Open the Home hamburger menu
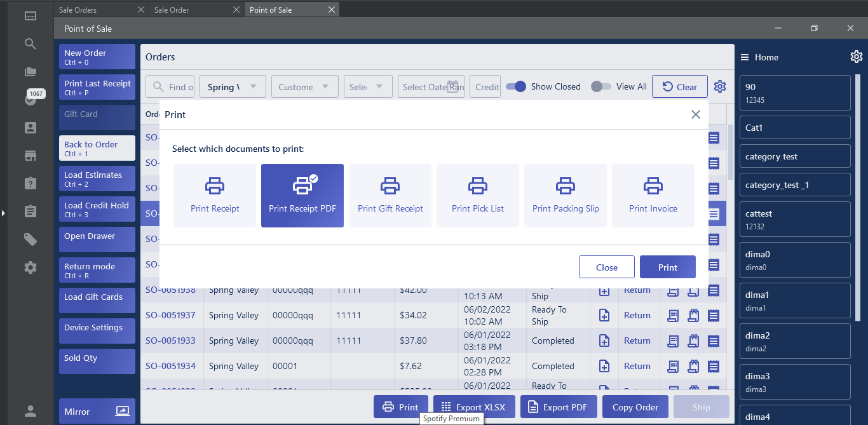 click(745, 57)
